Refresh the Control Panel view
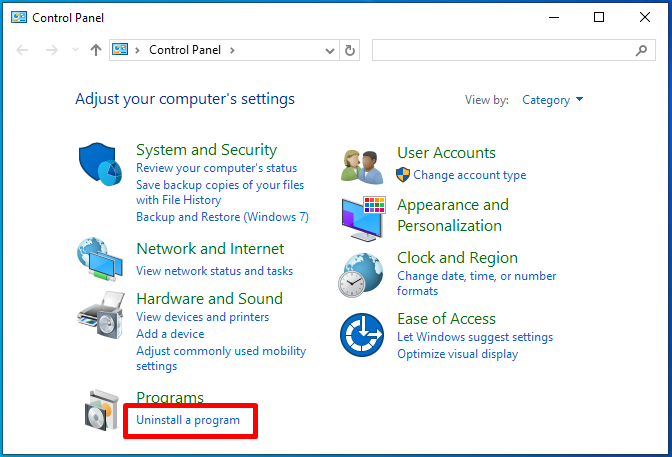The height and width of the screenshot is (457, 672). click(x=350, y=50)
